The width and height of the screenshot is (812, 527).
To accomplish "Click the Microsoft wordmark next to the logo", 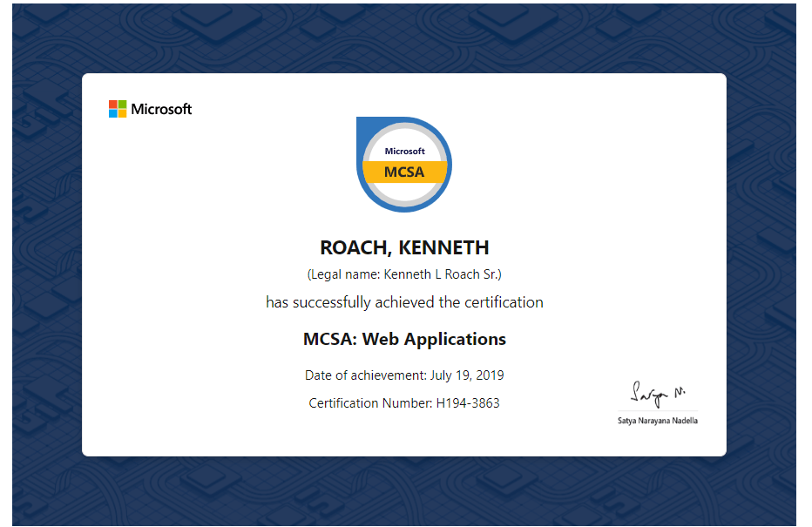I will [x=161, y=109].
